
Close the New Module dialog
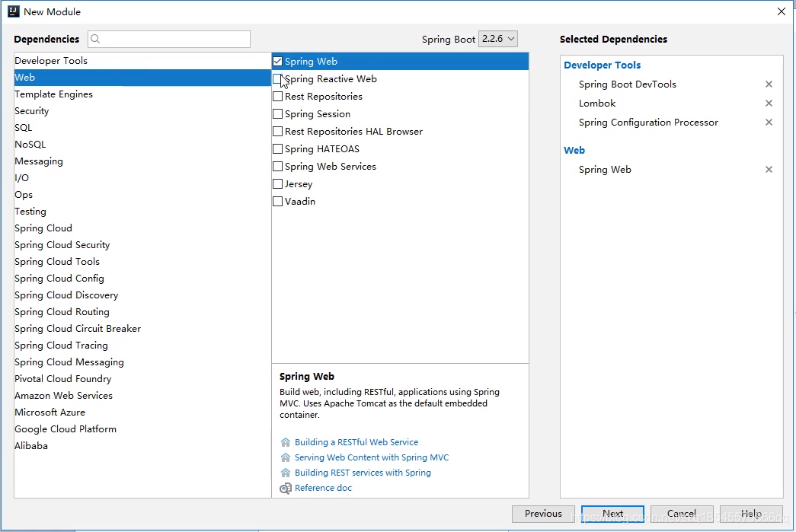pos(782,11)
